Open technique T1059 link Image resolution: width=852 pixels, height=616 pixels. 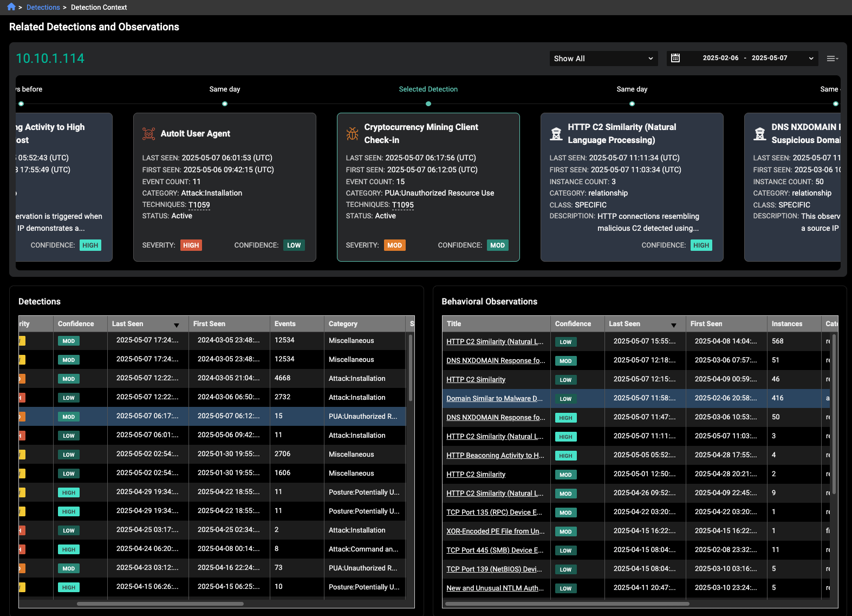coord(199,205)
